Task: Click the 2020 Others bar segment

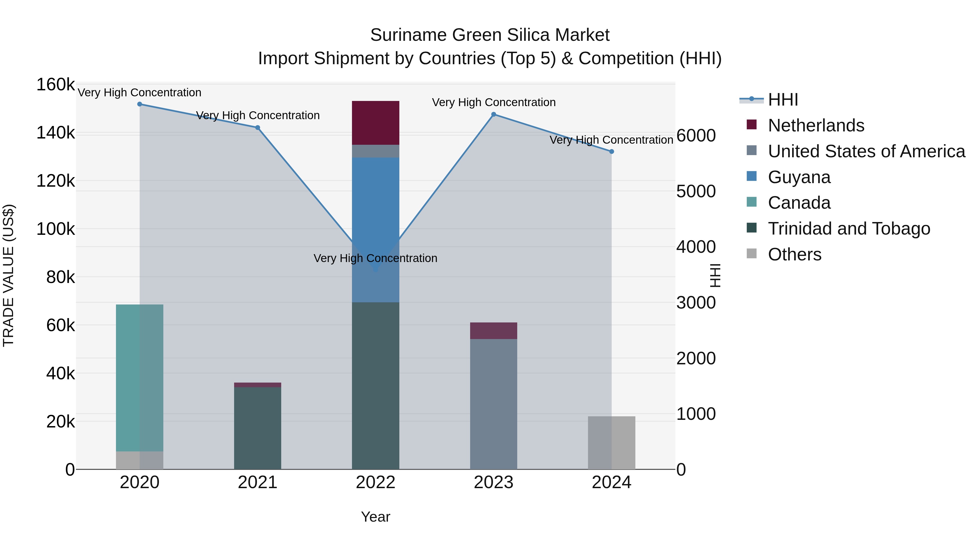Action: click(x=140, y=460)
